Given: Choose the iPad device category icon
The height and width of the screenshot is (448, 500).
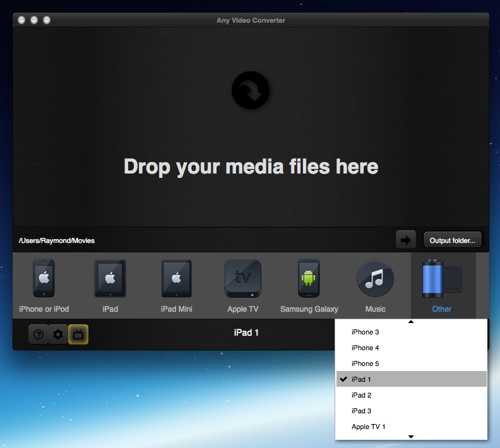Looking at the screenshot, I should pyautogui.click(x=110, y=278).
